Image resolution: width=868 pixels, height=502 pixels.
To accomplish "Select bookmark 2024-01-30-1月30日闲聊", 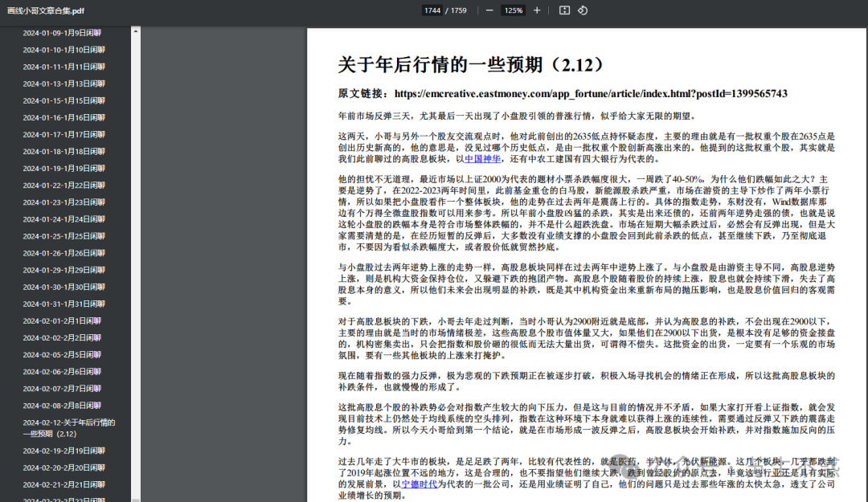I will click(64, 288).
